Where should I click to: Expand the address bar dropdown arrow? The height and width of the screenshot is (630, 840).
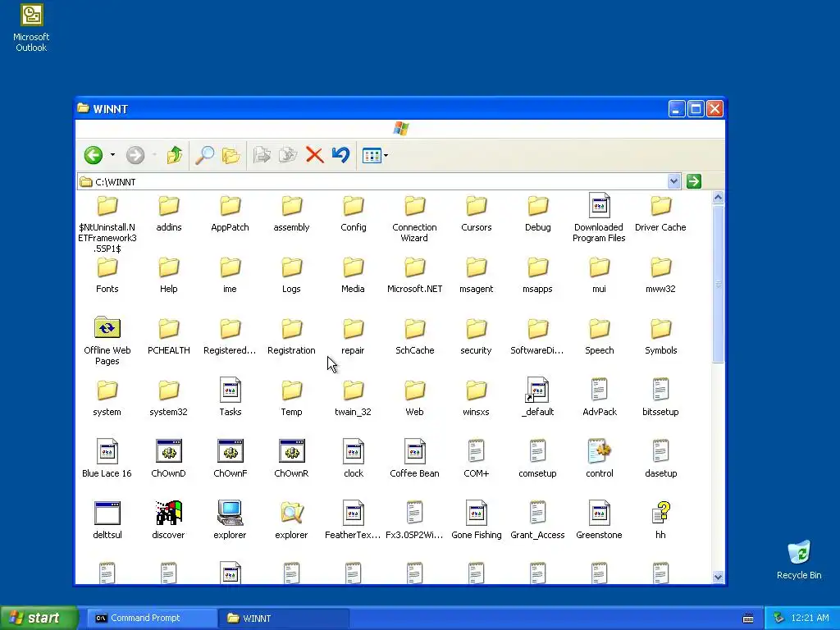pyautogui.click(x=674, y=181)
